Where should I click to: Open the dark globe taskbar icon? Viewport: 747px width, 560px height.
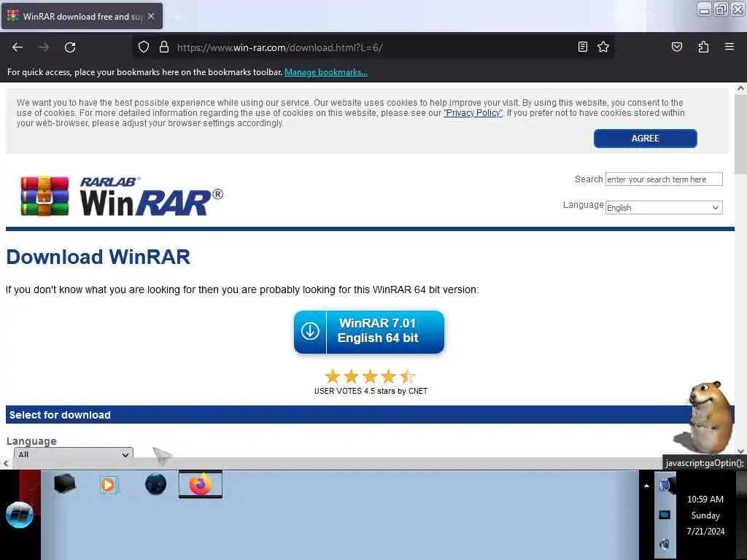click(155, 484)
